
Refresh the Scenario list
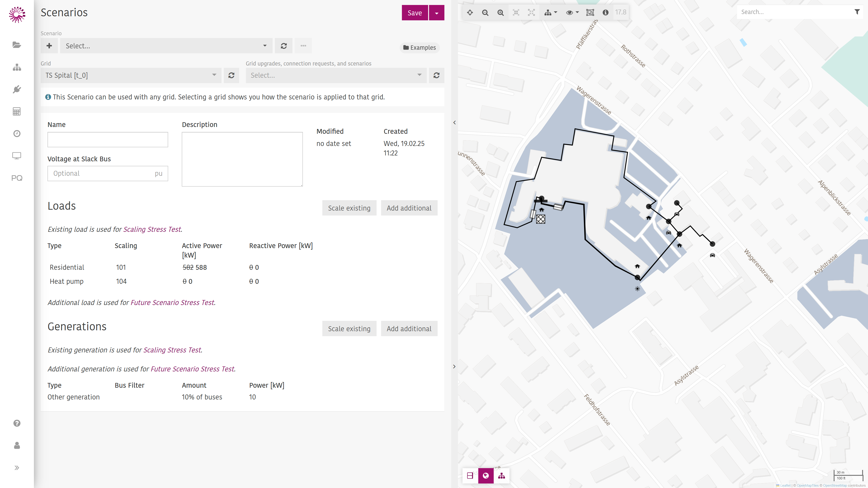click(x=284, y=46)
